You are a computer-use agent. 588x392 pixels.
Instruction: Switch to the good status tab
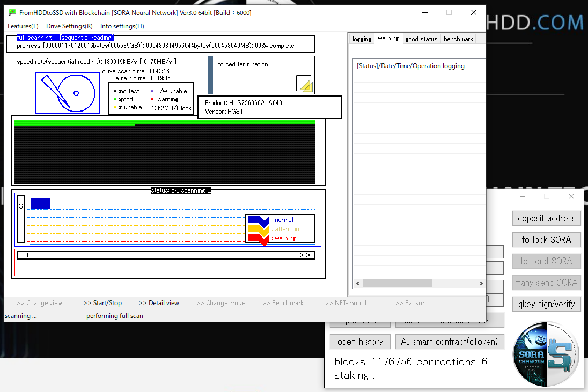tap(421, 39)
